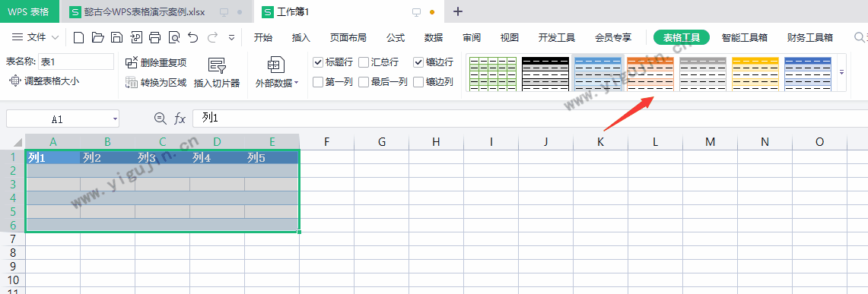Select the 表格工具 tab
The height and width of the screenshot is (294, 868).
[x=682, y=37]
